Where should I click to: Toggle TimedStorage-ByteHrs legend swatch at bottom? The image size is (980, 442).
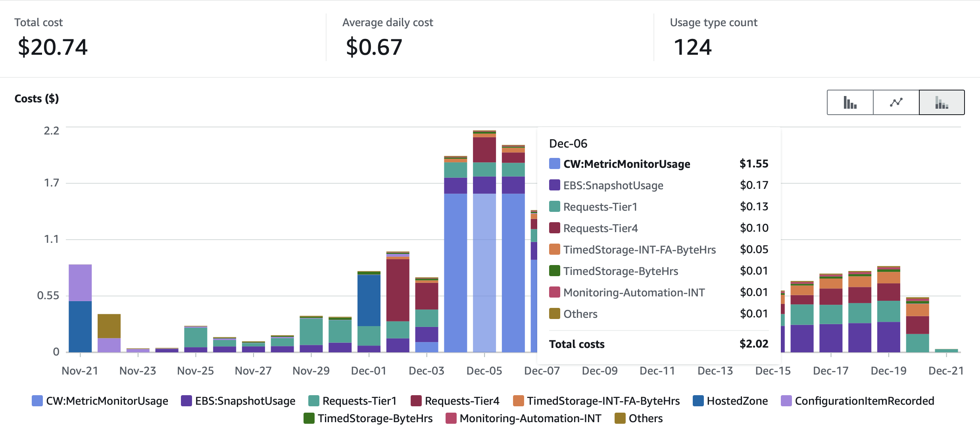[x=309, y=418]
